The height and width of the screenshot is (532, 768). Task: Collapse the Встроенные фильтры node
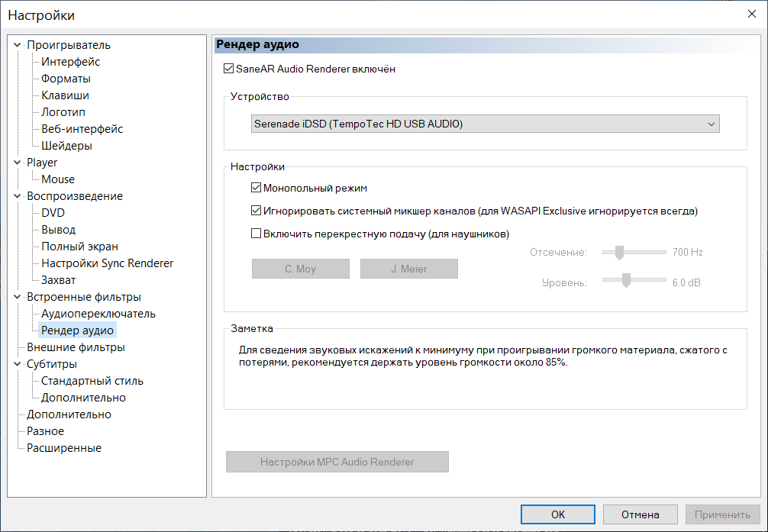click(x=18, y=297)
